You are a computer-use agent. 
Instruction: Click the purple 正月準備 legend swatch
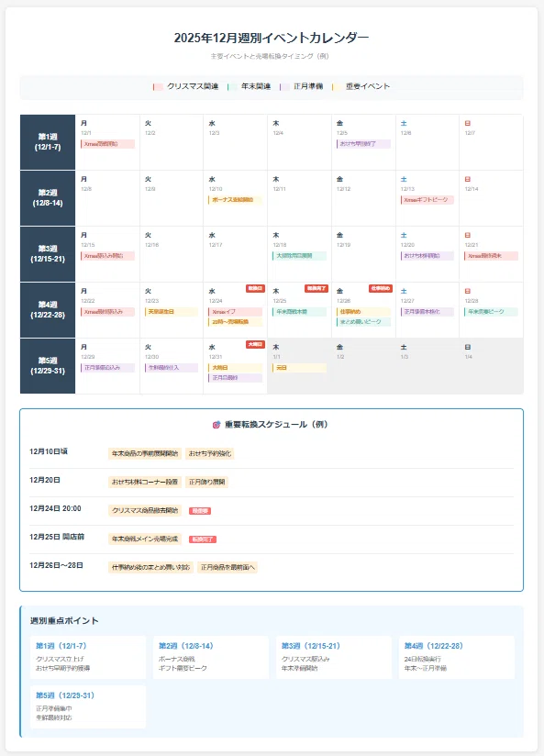285,87
